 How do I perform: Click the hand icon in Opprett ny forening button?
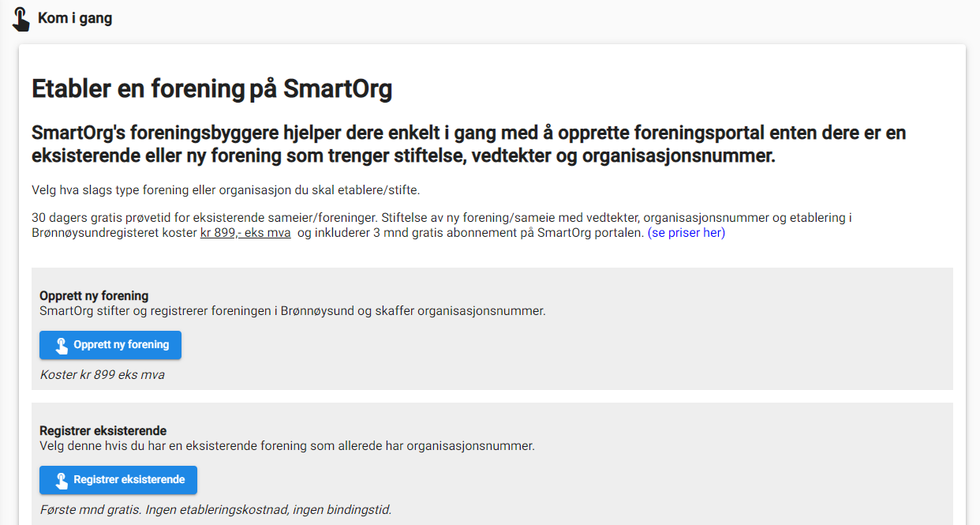tap(61, 346)
